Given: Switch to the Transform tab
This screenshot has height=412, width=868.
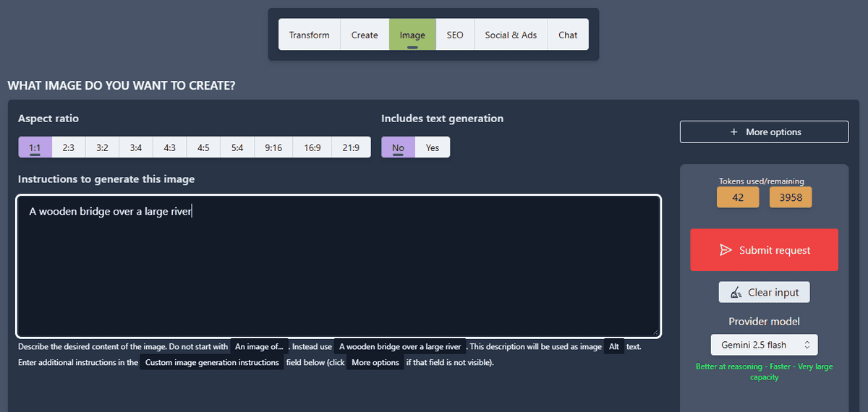Looking at the screenshot, I should 309,35.
